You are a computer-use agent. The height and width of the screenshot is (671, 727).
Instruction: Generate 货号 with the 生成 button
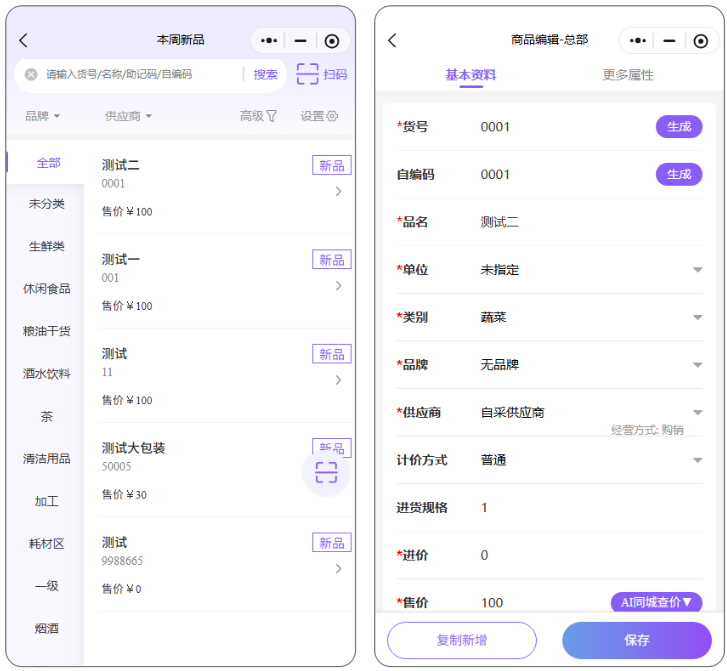[678, 127]
